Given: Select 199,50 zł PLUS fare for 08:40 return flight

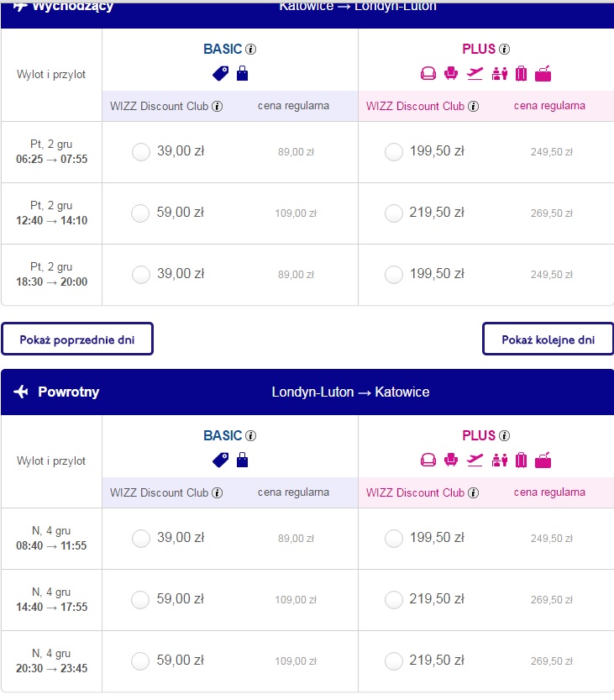Looking at the screenshot, I should coord(394,539).
